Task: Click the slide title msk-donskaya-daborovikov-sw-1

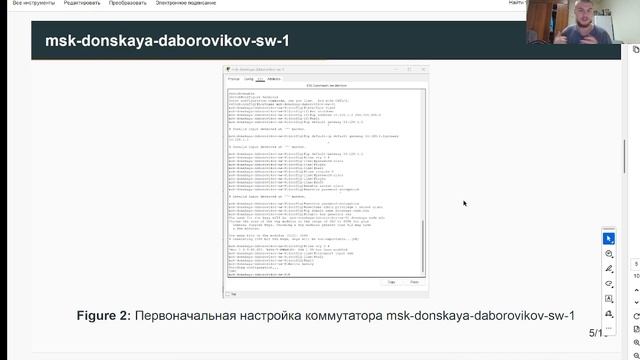Action: [167, 41]
